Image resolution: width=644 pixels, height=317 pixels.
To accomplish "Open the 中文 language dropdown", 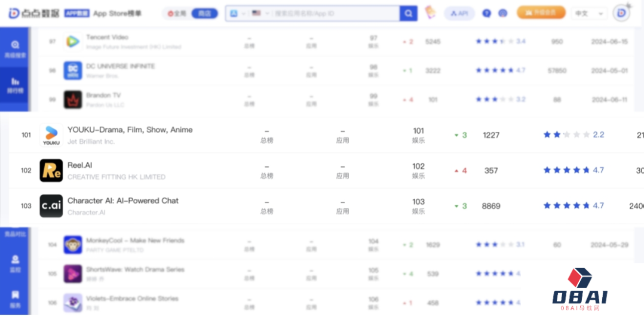I will pos(589,14).
